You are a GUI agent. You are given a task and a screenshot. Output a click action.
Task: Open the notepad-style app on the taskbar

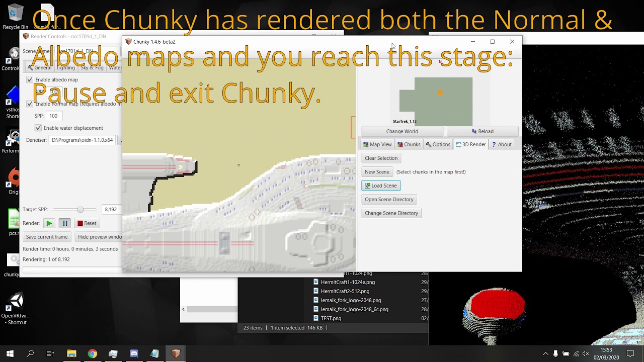(x=154, y=354)
